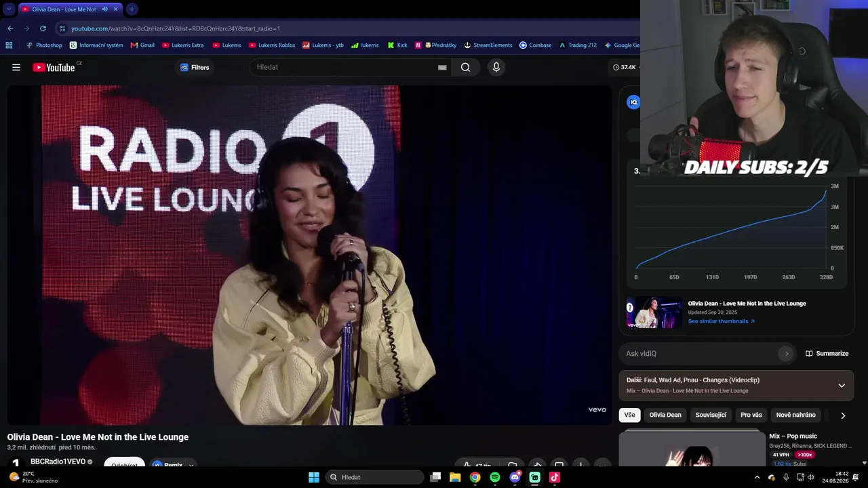Focus the Ask vidIQ input field
Screen dimensions: 868x488
[x=698, y=353]
